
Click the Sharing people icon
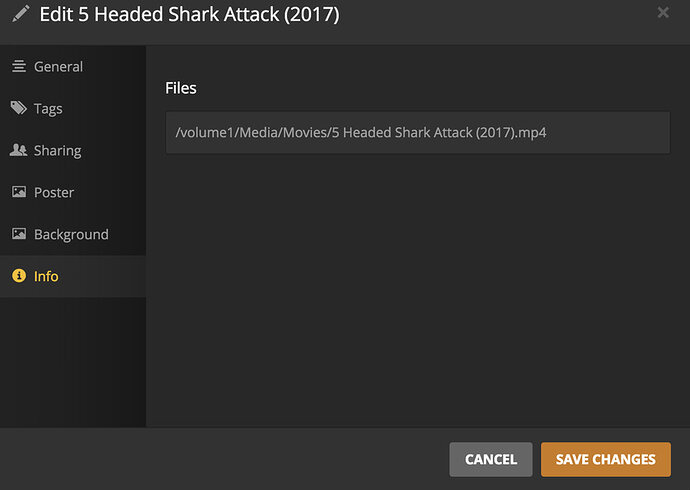point(18,150)
